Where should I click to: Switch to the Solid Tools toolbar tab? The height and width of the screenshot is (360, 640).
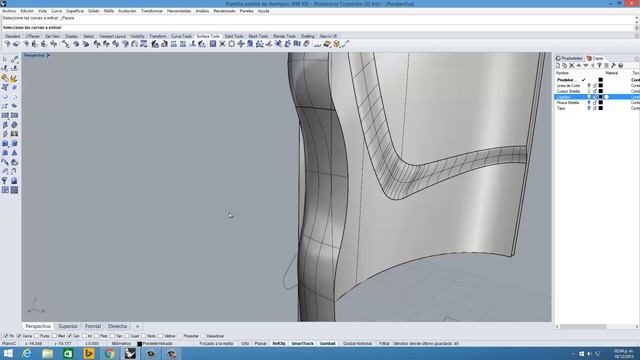(234, 36)
